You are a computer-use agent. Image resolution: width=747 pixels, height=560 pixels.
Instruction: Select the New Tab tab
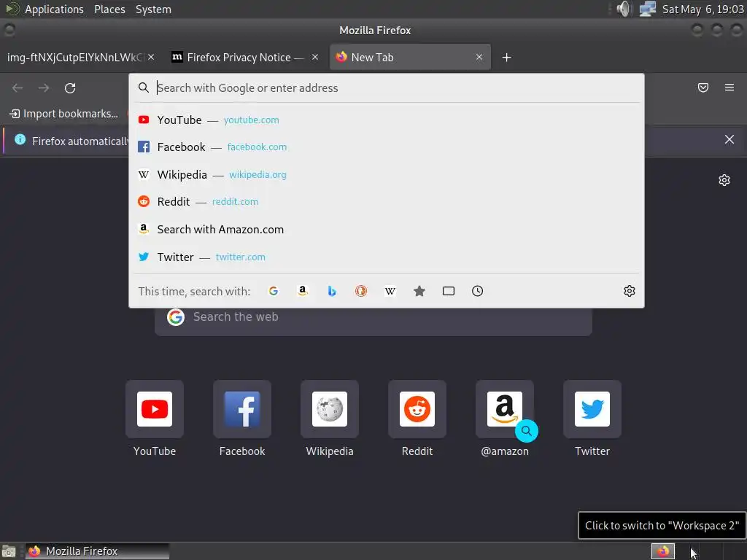click(410, 57)
